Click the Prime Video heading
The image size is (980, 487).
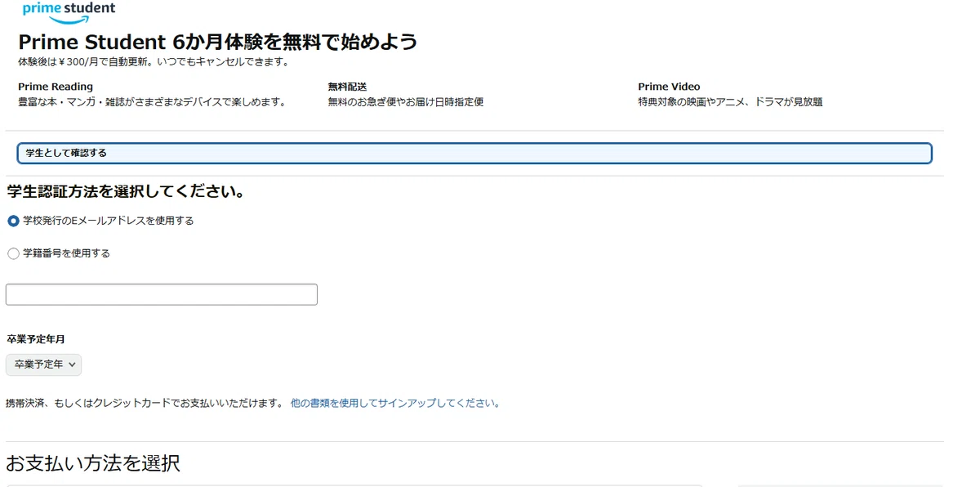pos(669,87)
